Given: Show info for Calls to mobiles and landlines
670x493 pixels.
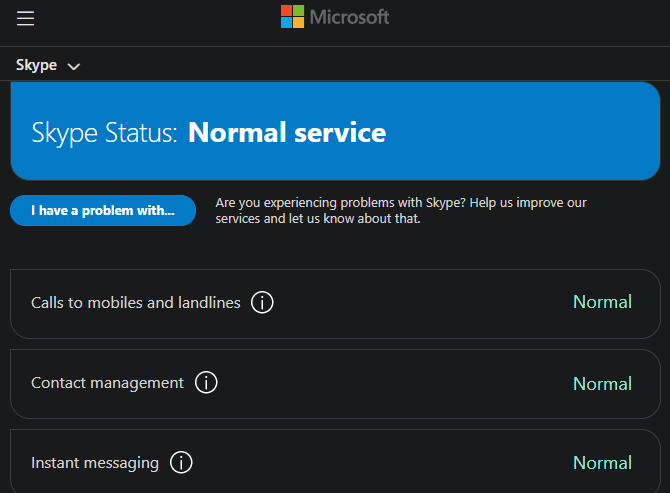Looking at the screenshot, I should pyautogui.click(x=262, y=302).
